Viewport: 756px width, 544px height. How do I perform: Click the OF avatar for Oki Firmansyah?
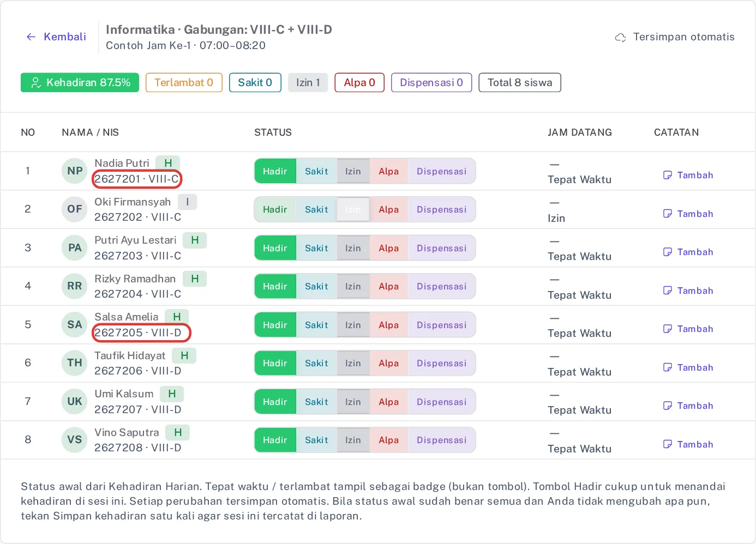coord(75,209)
